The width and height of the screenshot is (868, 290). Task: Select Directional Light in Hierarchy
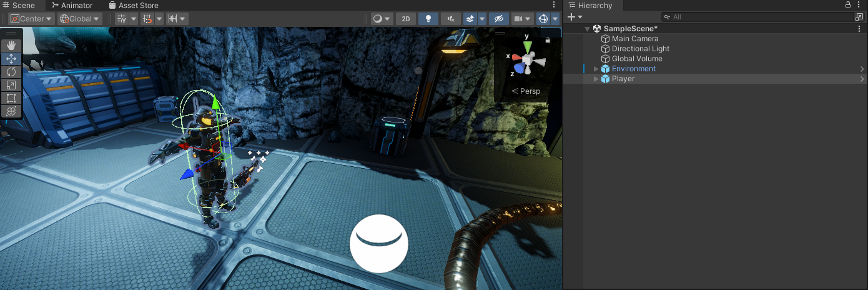(641, 49)
